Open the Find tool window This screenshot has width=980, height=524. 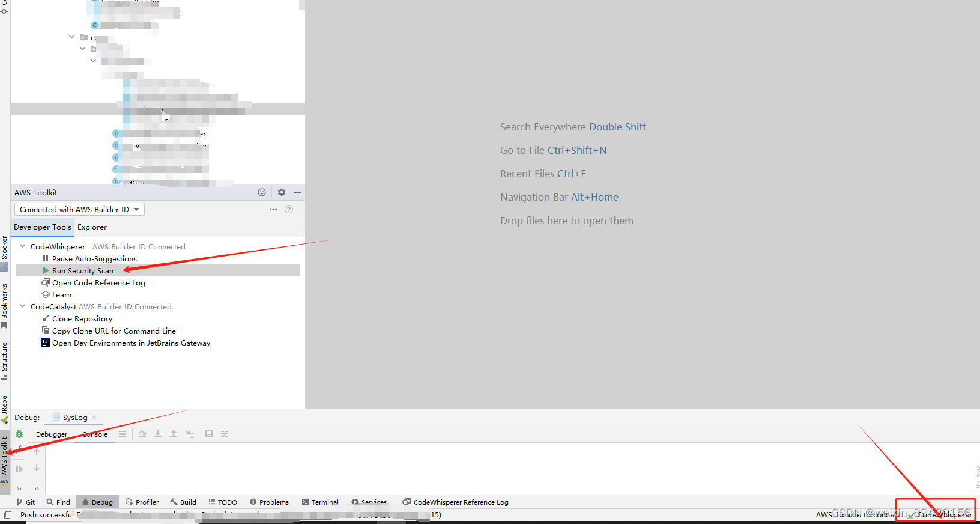pyautogui.click(x=59, y=502)
